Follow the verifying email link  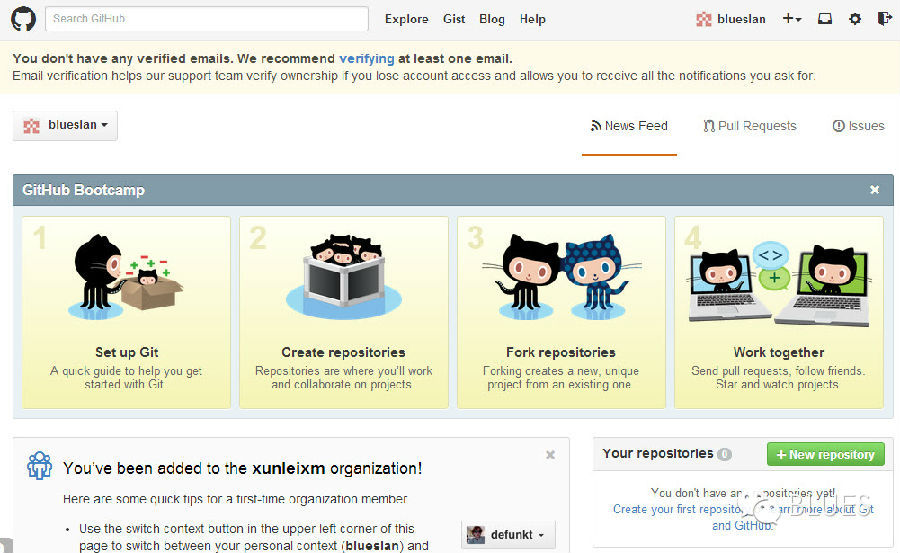[367, 59]
